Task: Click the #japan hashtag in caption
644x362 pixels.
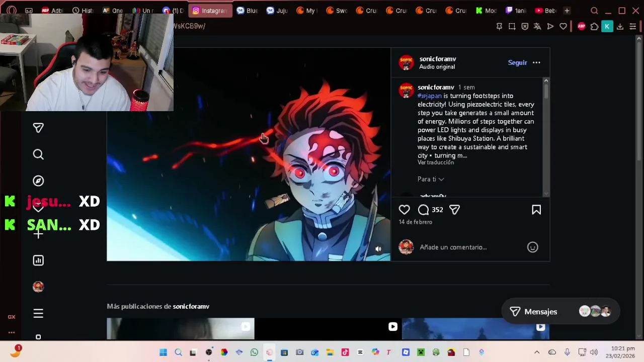Action: tap(429, 96)
